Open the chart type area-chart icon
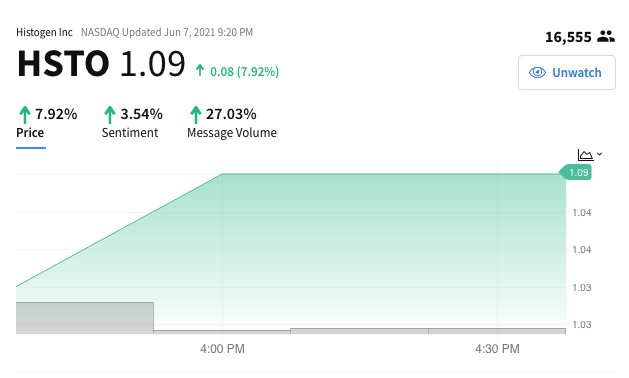Screen dimensions: 629x378 click(x=585, y=154)
